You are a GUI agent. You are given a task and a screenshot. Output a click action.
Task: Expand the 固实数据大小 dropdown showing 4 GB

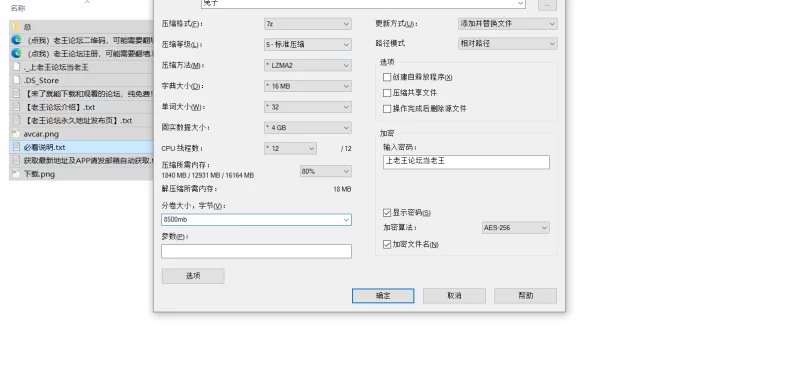[308, 128]
